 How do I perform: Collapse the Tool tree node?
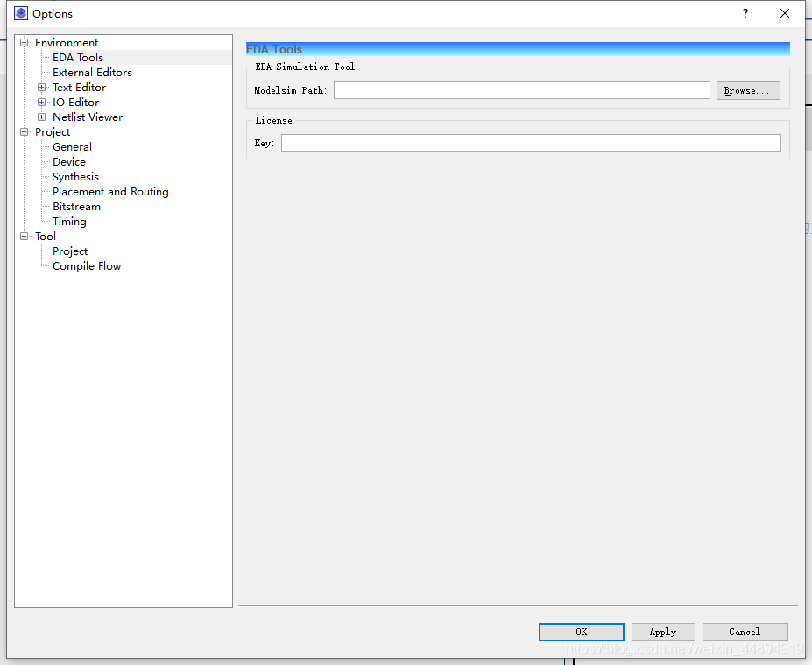point(24,237)
